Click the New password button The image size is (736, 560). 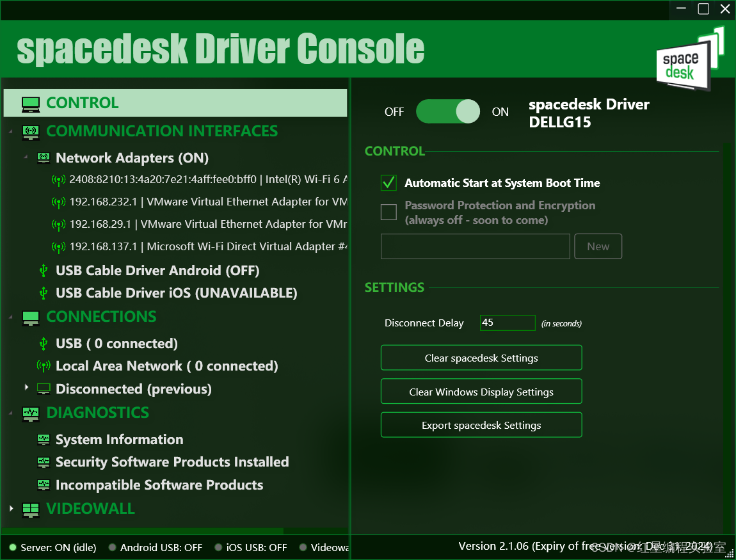point(598,246)
